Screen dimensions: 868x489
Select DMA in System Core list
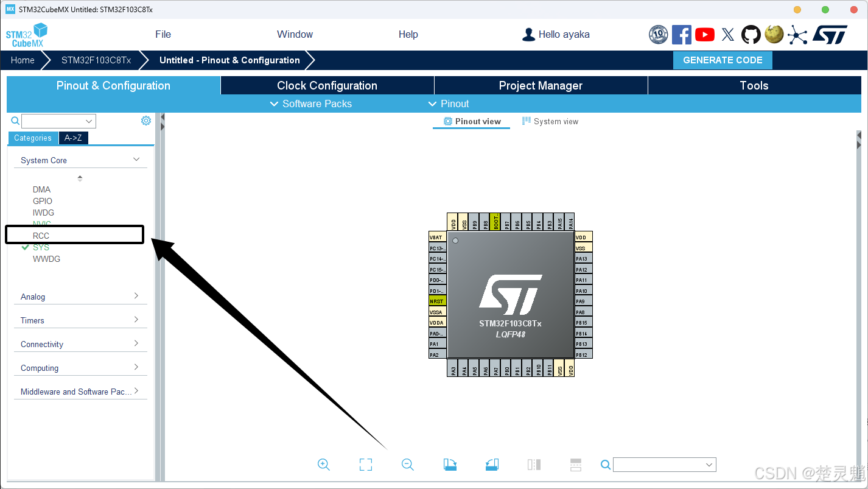tap(42, 189)
